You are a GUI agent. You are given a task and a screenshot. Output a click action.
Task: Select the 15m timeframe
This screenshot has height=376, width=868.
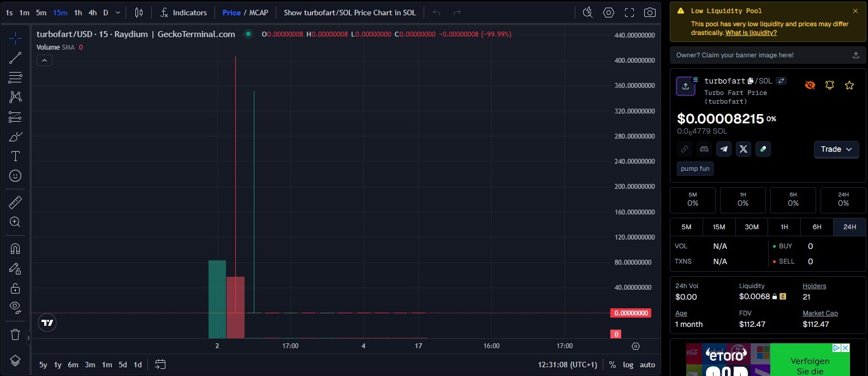[x=60, y=13]
